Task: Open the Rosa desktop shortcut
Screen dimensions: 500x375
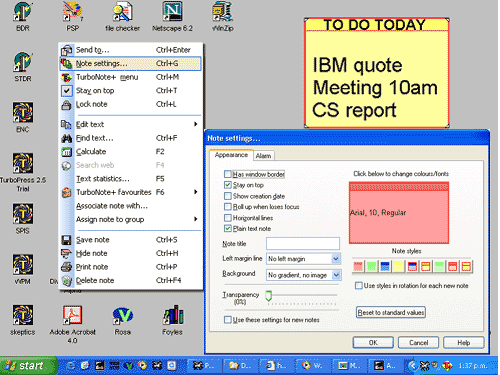Action: click(x=122, y=320)
